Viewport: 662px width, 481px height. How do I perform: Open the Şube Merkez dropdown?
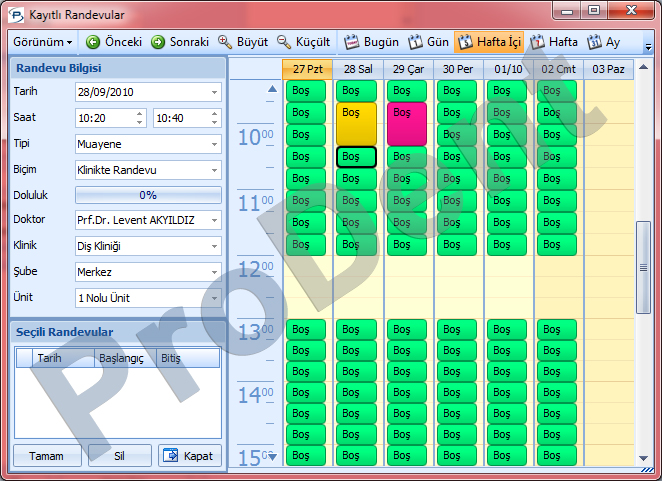pos(214,272)
